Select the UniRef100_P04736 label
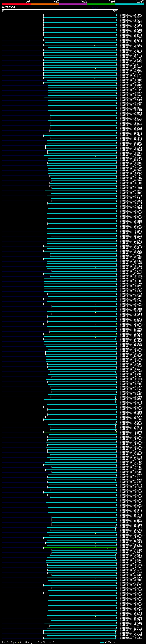Viewport: 146px width, 644px height. (x=131, y=485)
